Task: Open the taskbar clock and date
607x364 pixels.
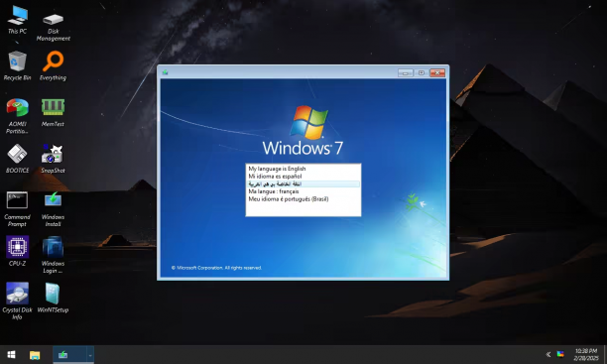Action: click(x=586, y=355)
